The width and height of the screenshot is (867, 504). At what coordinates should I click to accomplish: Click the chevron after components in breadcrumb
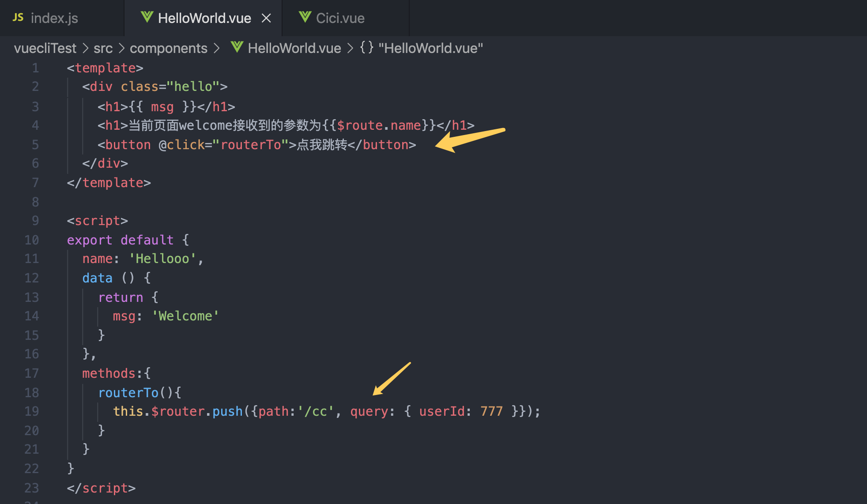click(x=217, y=48)
